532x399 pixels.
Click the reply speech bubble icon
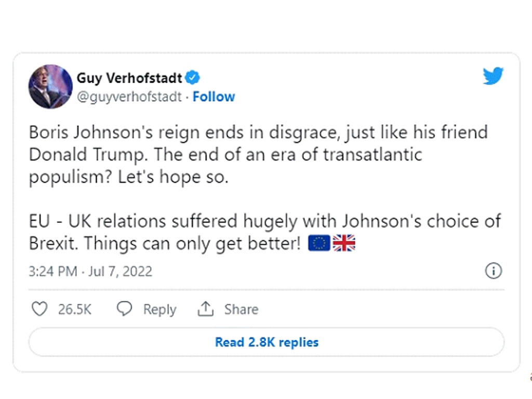[x=124, y=309]
